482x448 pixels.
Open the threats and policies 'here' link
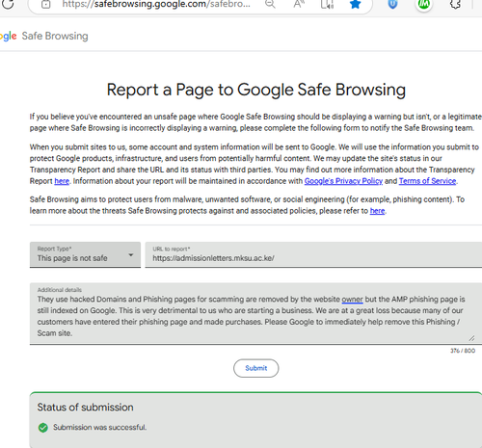coord(377,211)
